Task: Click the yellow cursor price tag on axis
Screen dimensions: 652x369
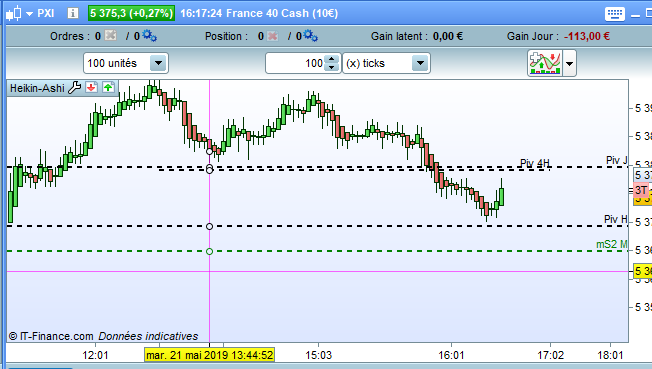Action: (642, 271)
